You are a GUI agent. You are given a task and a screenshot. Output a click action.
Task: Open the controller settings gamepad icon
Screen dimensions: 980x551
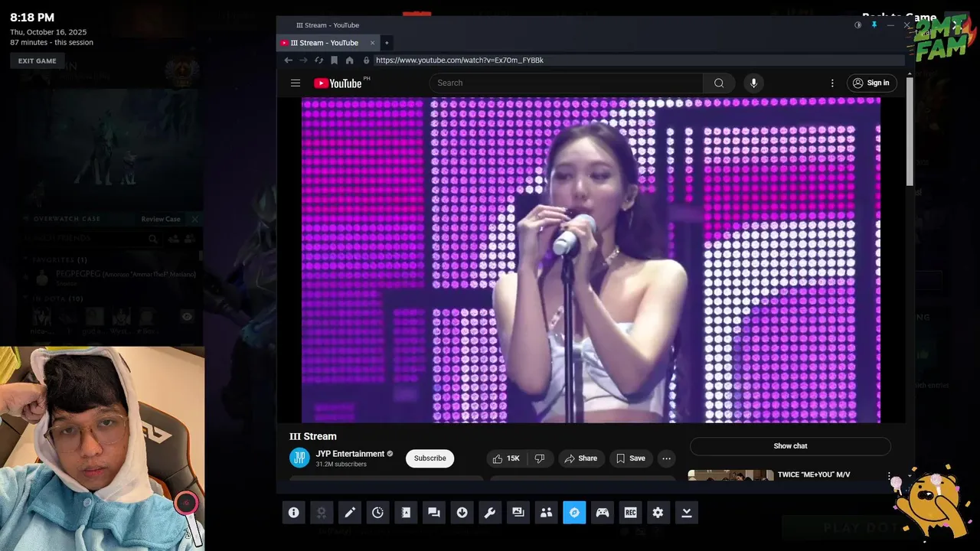(603, 513)
